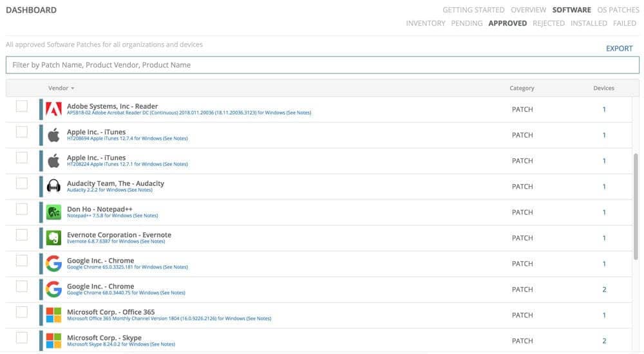Open the Failed sub-tab
This screenshot has height=354, width=644.
pyautogui.click(x=624, y=23)
